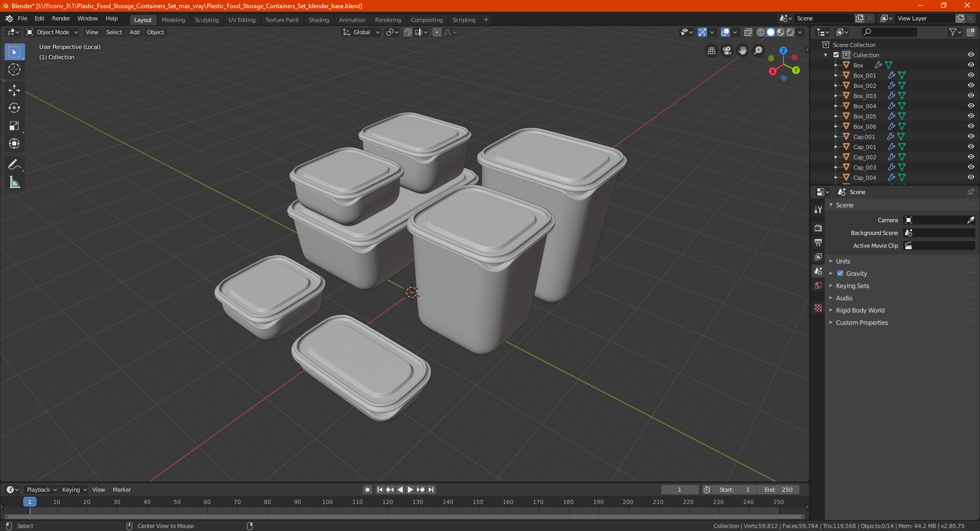Toggle viewport overlays

(725, 32)
